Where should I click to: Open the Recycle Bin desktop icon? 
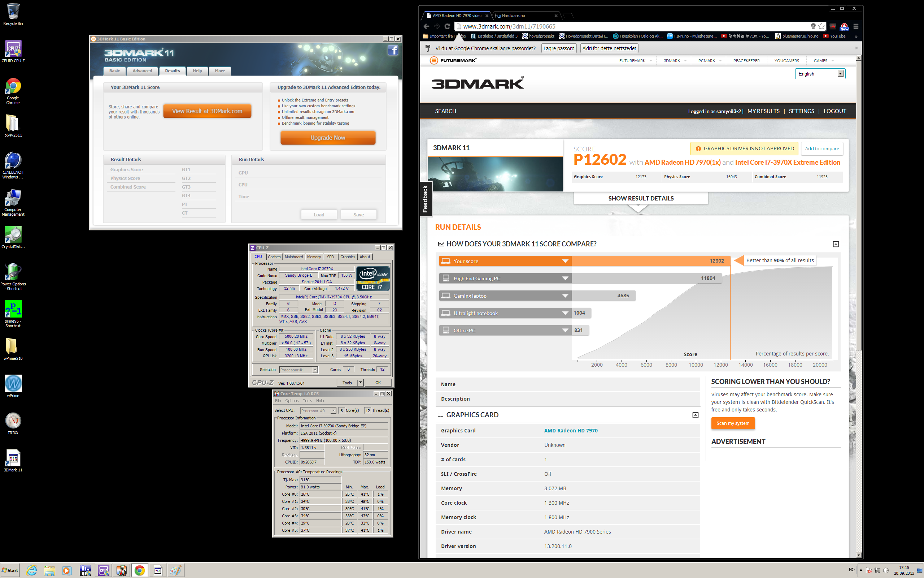(13, 14)
